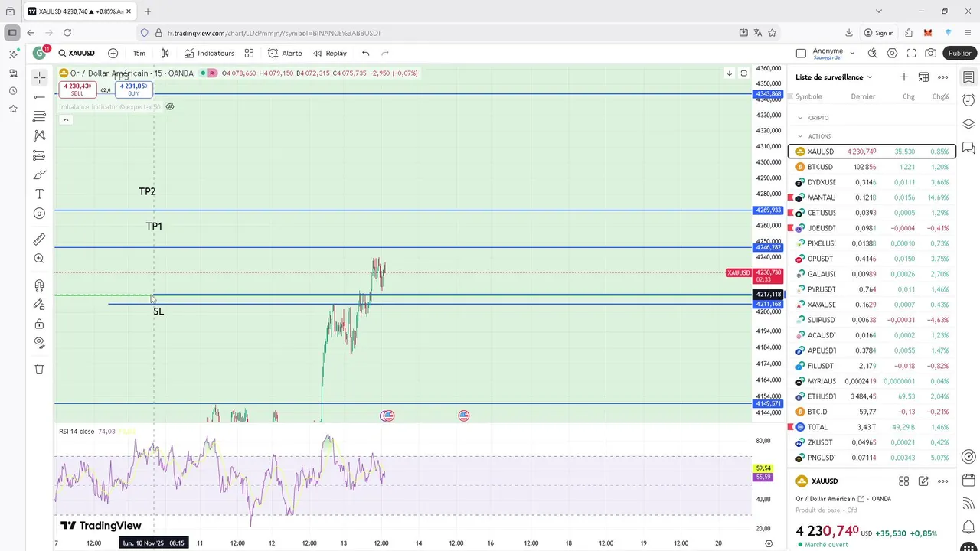This screenshot has height=551, width=980.
Task: Click the undo arrow
Action: tap(366, 53)
